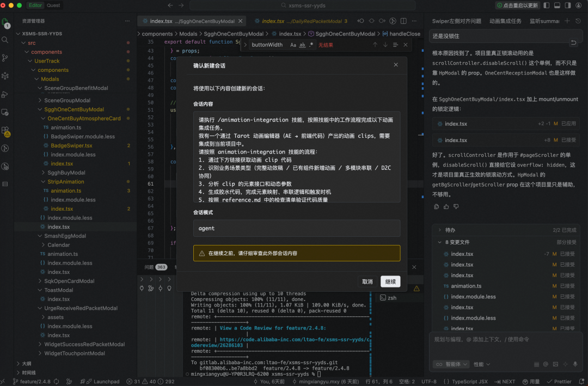Click the agent 会话模式 field
588x386 pixels.
point(297,228)
